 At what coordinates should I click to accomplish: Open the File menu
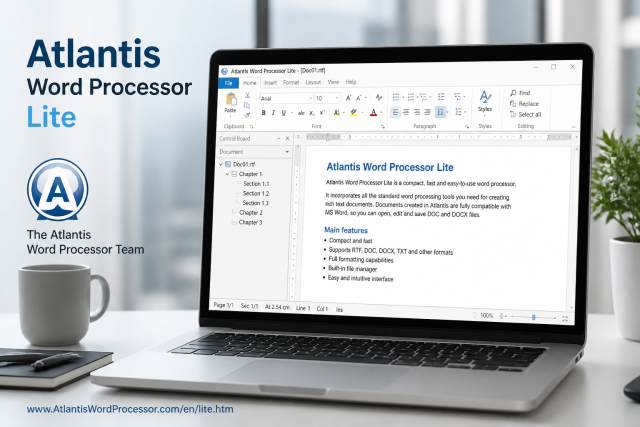click(229, 83)
